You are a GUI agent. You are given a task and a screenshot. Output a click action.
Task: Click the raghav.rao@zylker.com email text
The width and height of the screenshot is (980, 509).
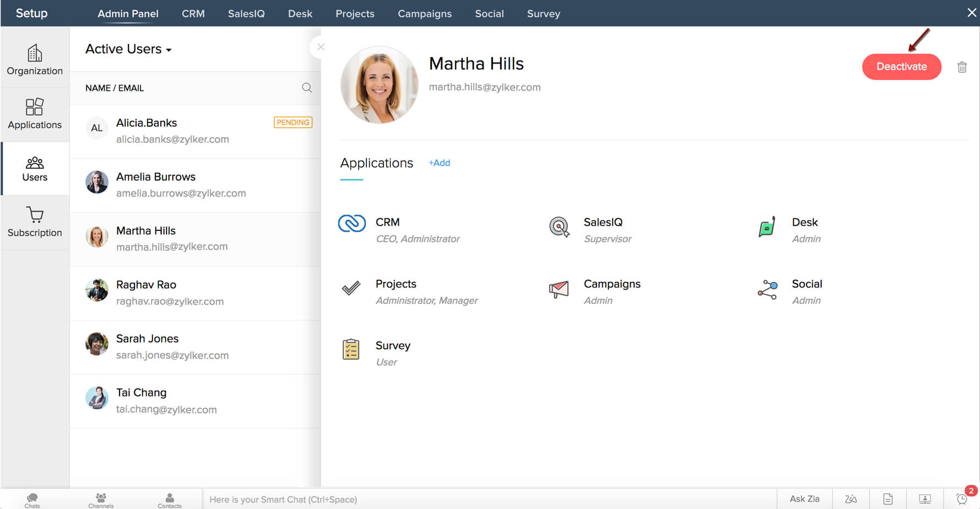tap(170, 301)
